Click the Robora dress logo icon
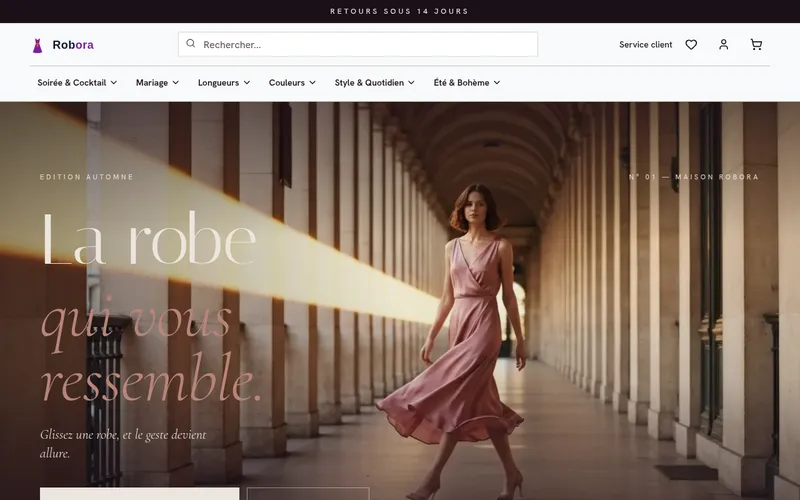Screen dimensions: 800x500 (x=37, y=45)
